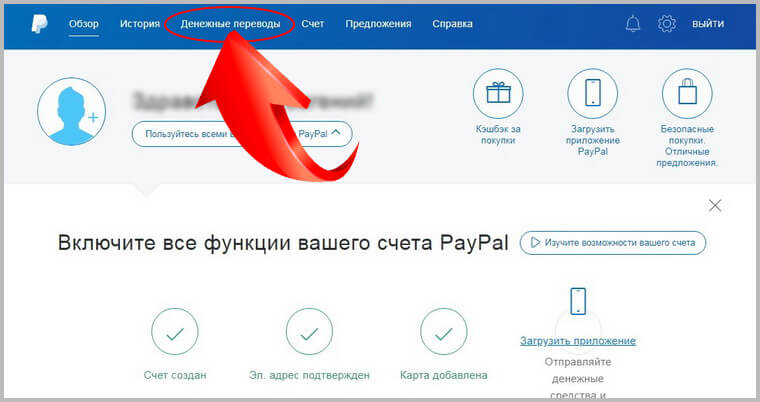Close the account features panel with X
760x402 pixels.
715,206
